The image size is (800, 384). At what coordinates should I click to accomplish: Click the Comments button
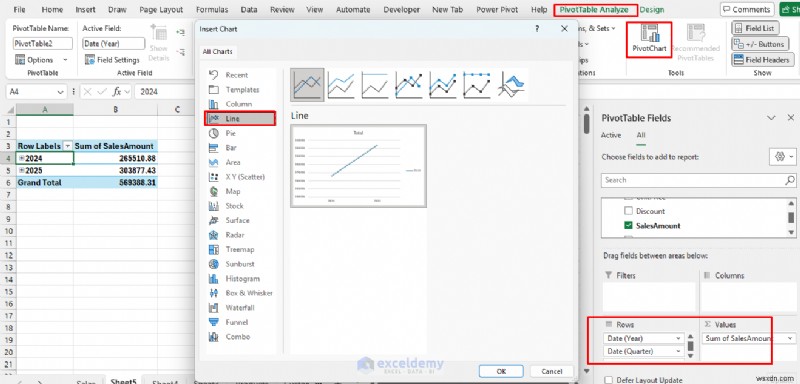click(746, 9)
